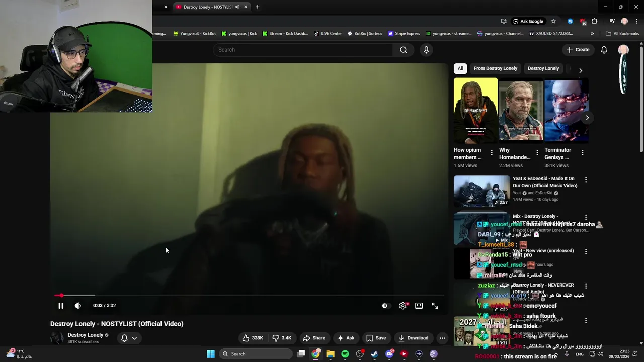
Task: Select the All filter chip
Action: 460,68
